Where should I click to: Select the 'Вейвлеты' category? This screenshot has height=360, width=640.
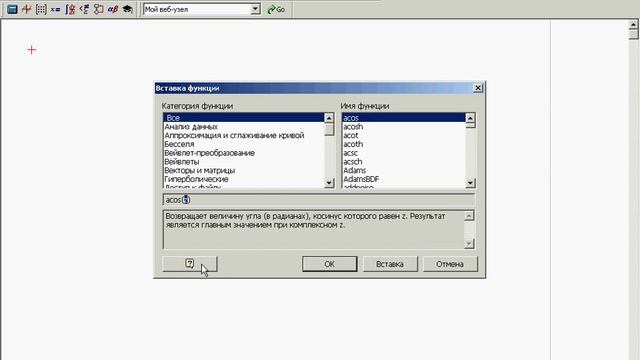click(x=244, y=162)
